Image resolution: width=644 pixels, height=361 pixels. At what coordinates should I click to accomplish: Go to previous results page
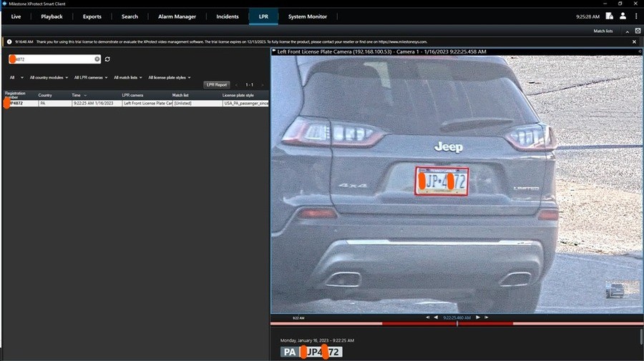pyautogui.click(x=237, y=85)
